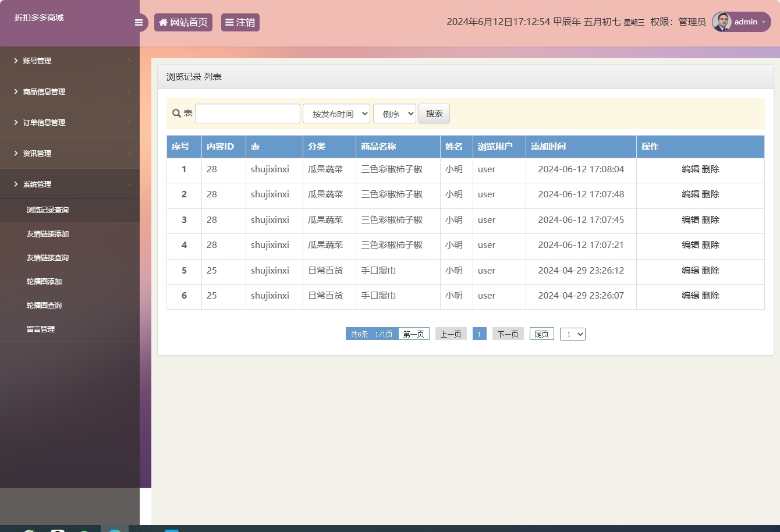Select 留言管理 in the sidebar
The width and height of the screenshot is (780, 532).
pos(41,329)
